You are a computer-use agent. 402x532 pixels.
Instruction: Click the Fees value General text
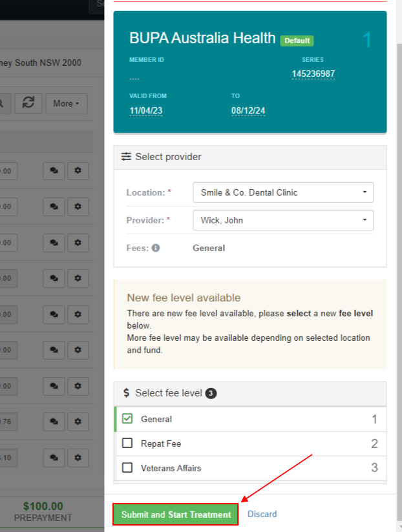[209, 248]
